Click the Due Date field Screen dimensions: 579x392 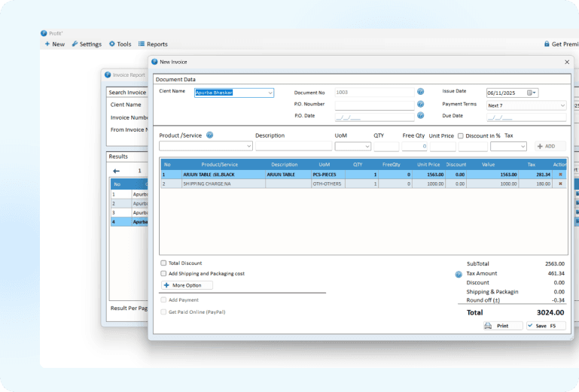point(526,117)
